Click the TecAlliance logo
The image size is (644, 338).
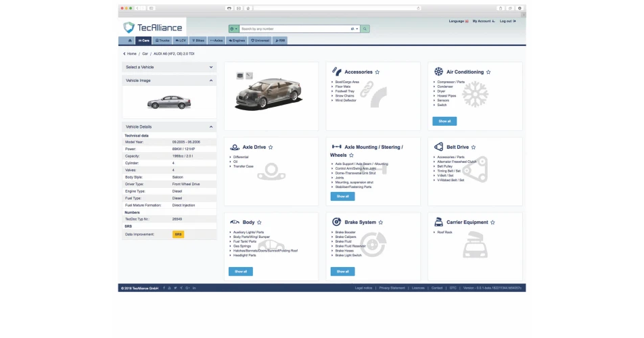[x=152, y=28]
